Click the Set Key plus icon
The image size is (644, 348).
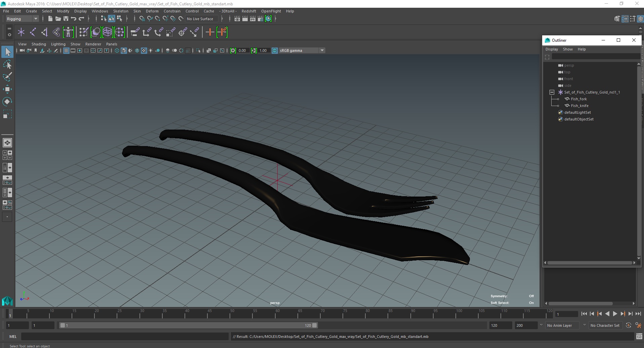210,32
